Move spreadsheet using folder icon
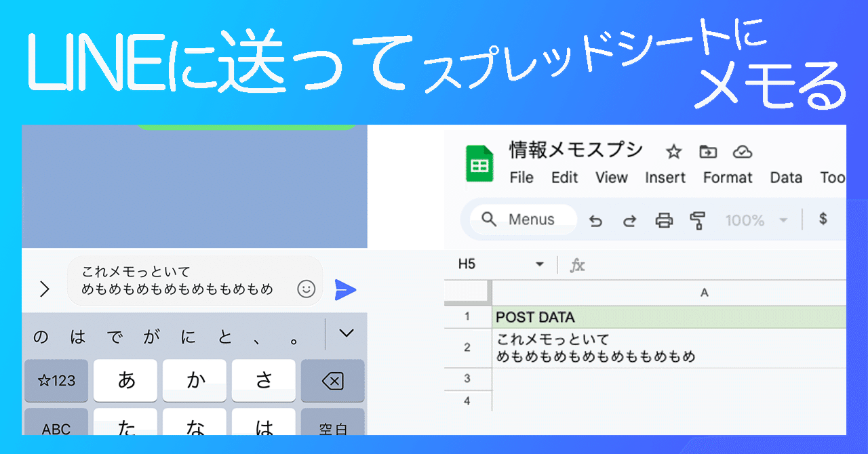 point(708,152)
